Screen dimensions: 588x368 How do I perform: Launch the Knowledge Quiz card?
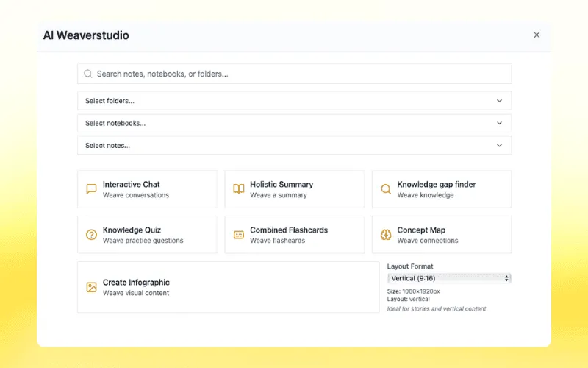pyautogui.click(x=147, y=235)
